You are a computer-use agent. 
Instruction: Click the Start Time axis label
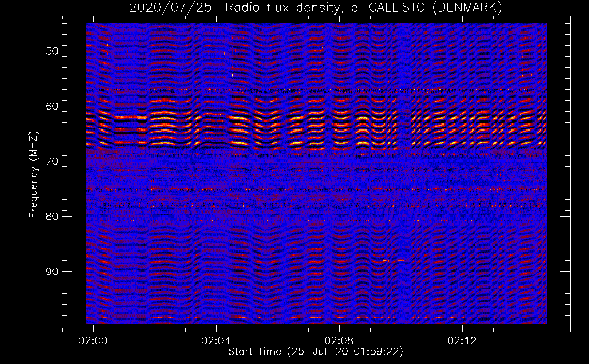316,352
